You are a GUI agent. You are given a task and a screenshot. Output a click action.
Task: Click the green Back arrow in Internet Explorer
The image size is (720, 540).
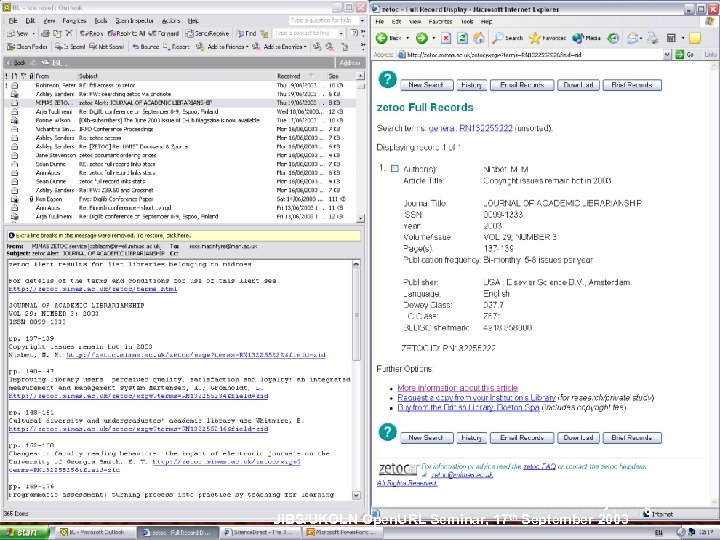(382, 38)
